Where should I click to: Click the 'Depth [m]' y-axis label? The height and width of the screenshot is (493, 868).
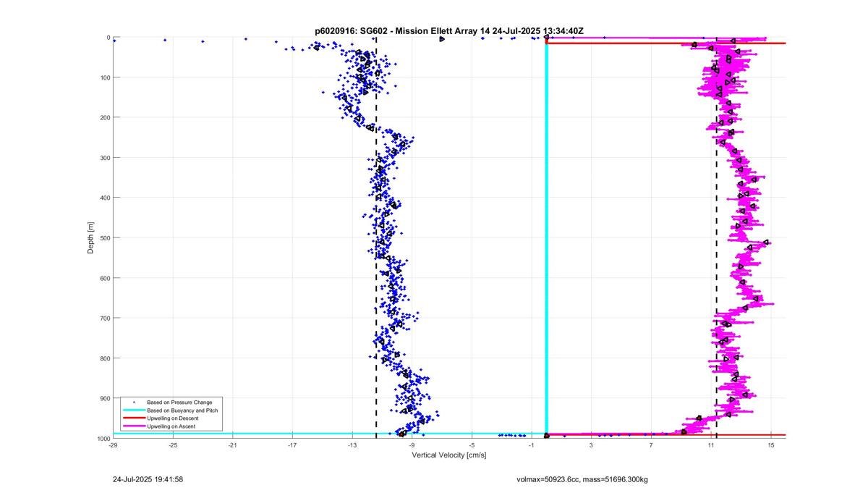coord(90,237)
